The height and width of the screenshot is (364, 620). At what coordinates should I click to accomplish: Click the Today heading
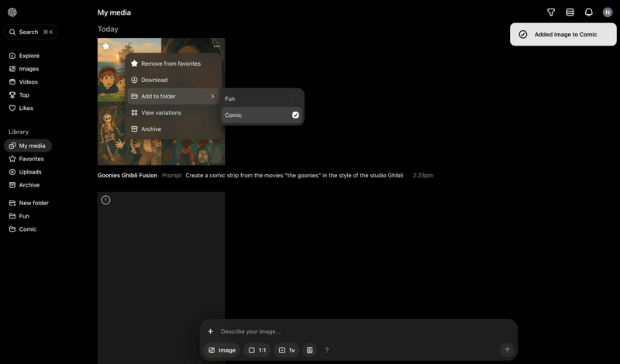(x=108, y=29)
